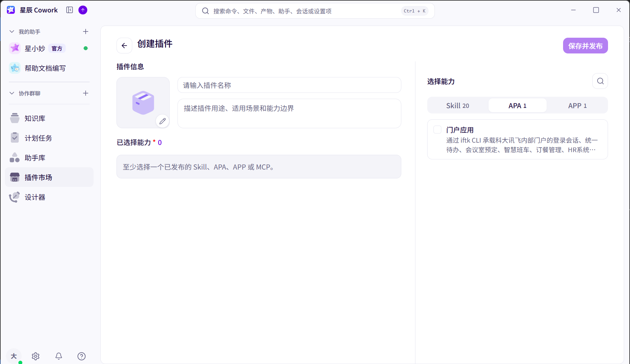Open 设计器 designer
Screen dimensions: 630x364
[x=49, y=197]
